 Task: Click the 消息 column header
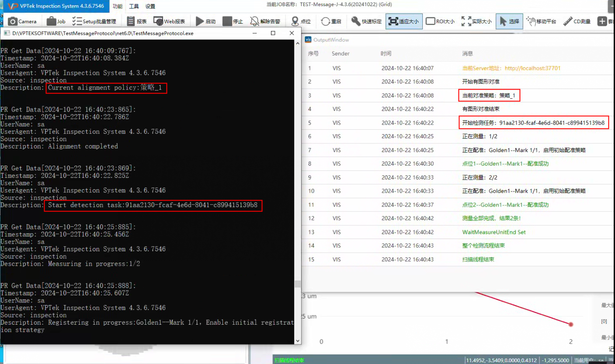coord(468,53)
